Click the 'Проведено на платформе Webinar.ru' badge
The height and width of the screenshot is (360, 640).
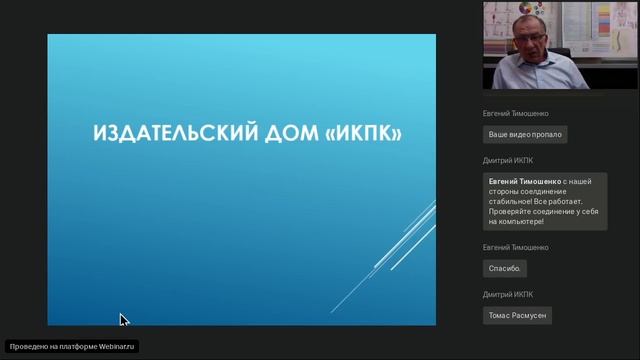(x=72, y=347)
